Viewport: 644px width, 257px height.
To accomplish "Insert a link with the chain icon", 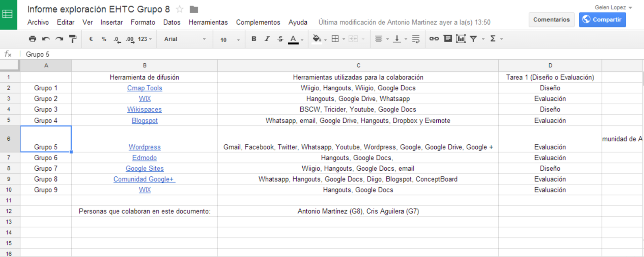I will [434, 39].
